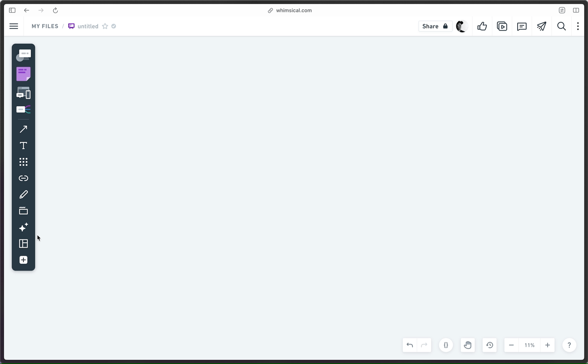Click the paper plane send icon
Screen dimensions: 588x364
(x=542, y=26)
